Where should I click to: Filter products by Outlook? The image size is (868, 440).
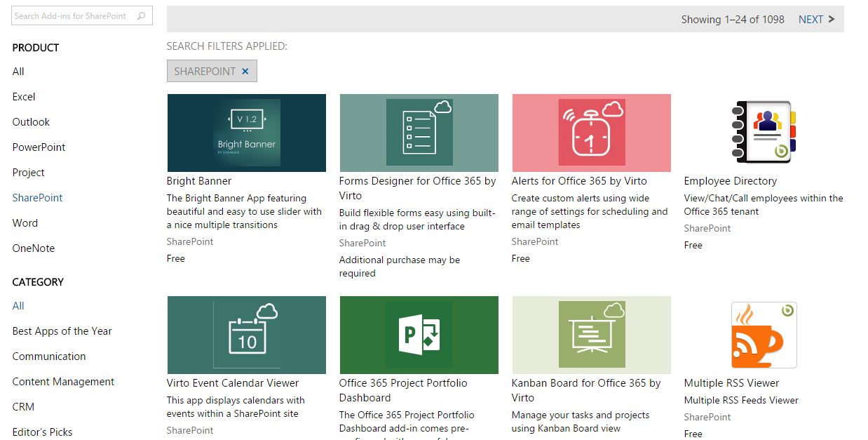[x=31, y=122]
